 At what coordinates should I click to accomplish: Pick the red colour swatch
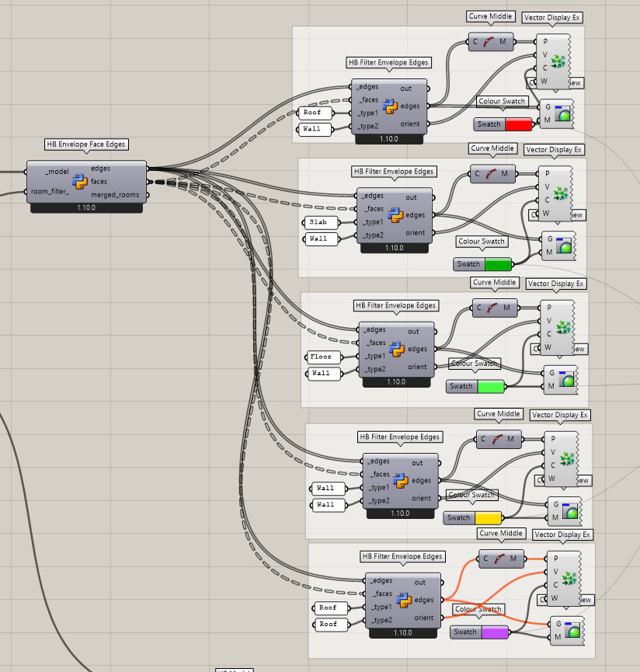(x=518, y=124)
